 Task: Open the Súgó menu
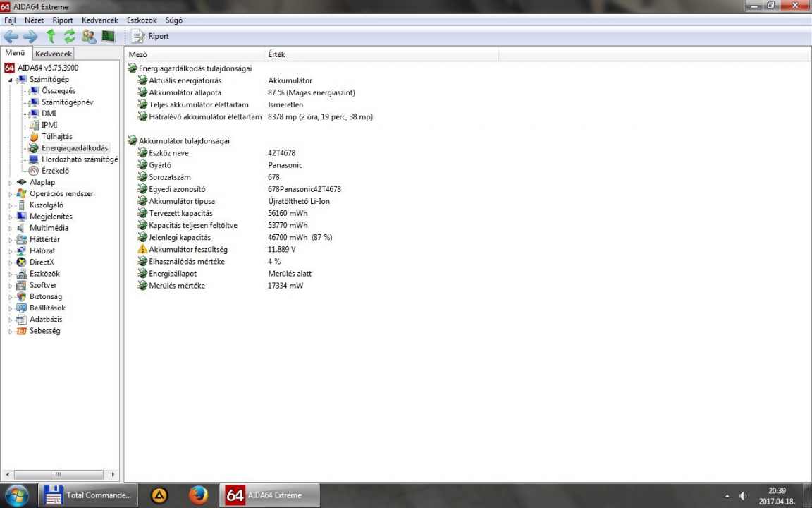(x=173, y=20)
